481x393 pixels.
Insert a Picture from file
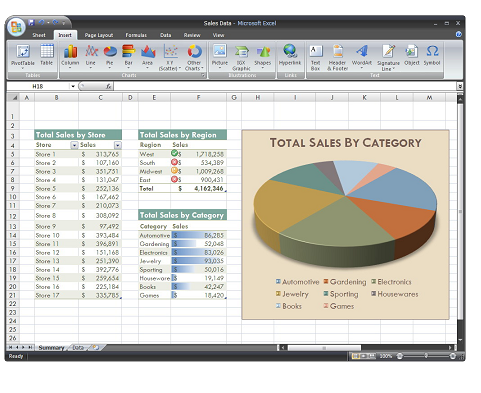pyautogui.click(x=220, y=56)
